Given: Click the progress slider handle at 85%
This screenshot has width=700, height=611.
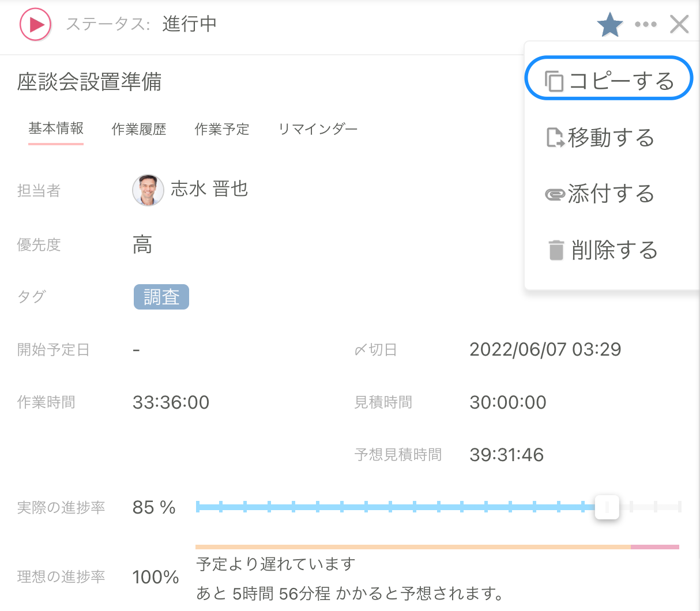Looking at the screenshot, I should [x=607, y=507].
